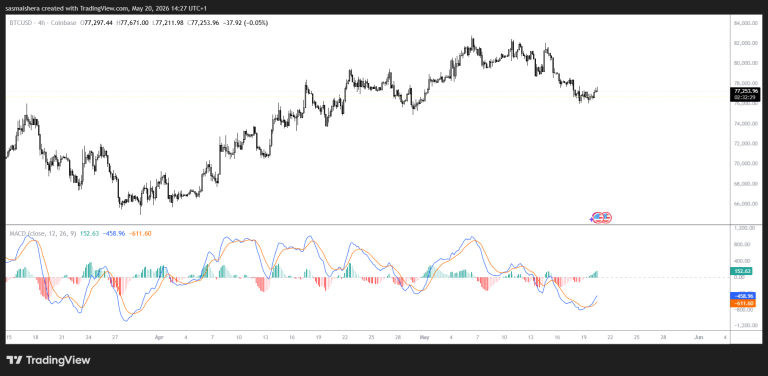Click the 72,000.00 price axis label
The width and height of the screenshot is (768, 376).
coord(746,143)
